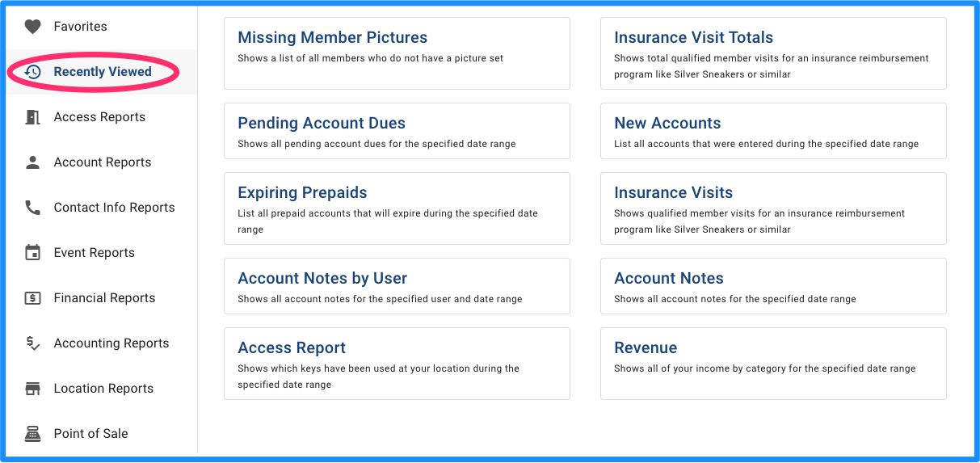Open Account Notes by User report
This screenshot has width=980, height=463.
[397, 286]
